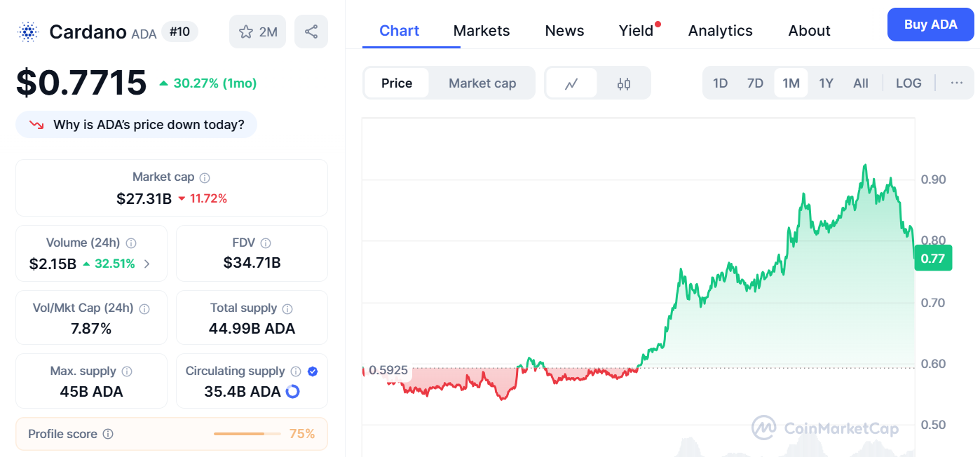
Task: Select the Price chart toggle
Action: pos(397,83)
